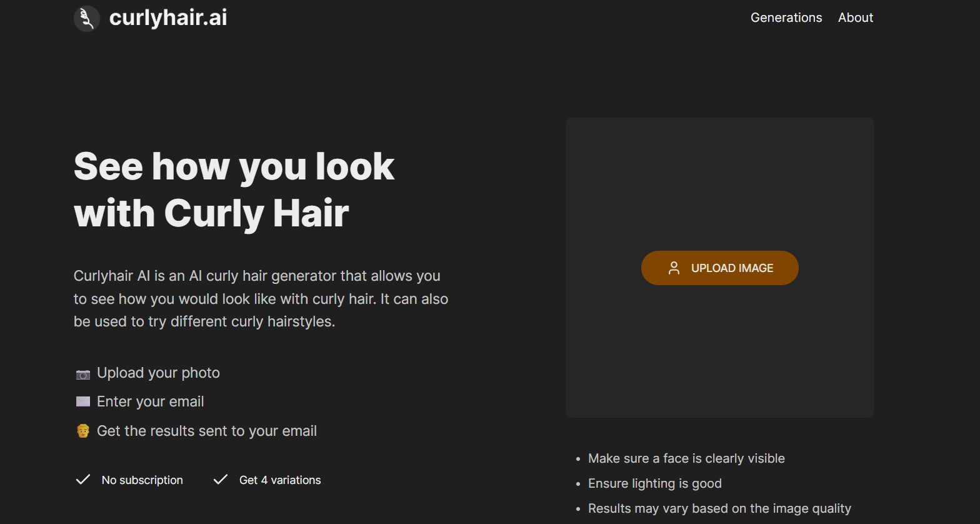
Task: Click the camera emoji beside Upload your photo
Action: point(83,374)
